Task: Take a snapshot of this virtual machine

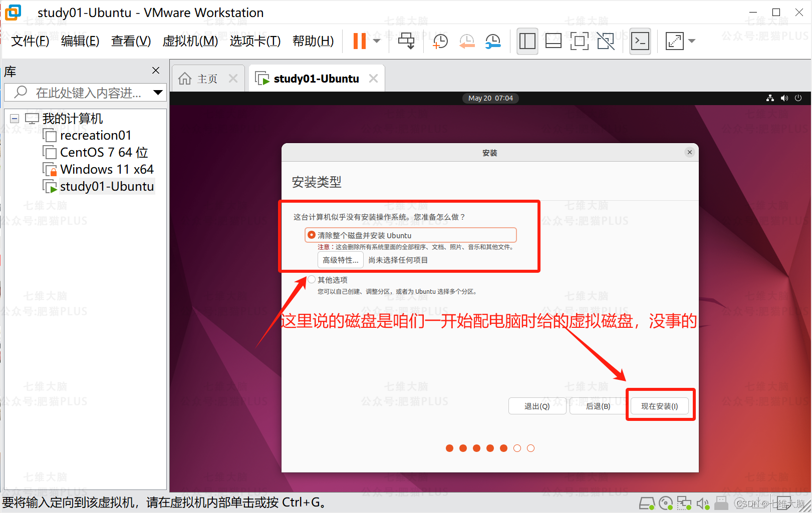Action: point(440,41)
